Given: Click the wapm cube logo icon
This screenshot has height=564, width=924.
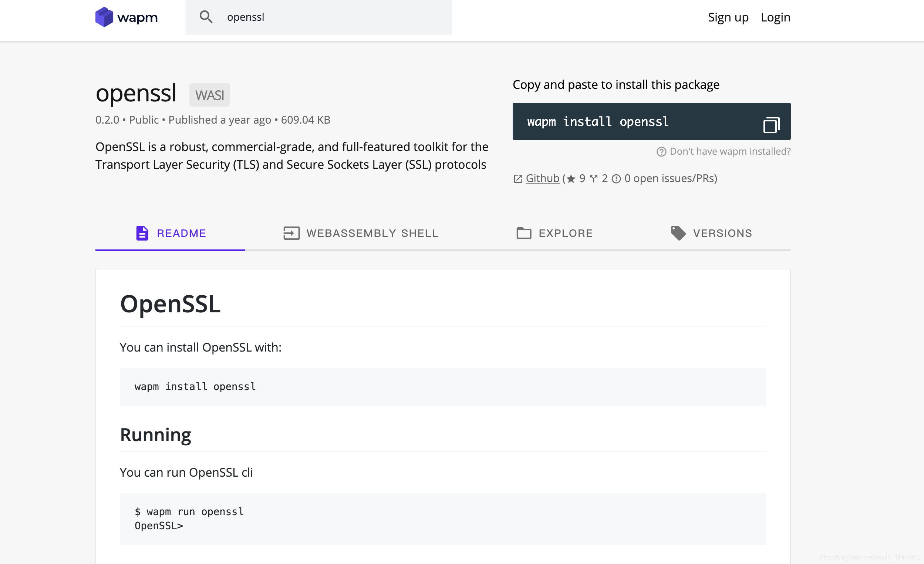Looking at the screenshot, I should pyautogui.click(x=104, y=17).
